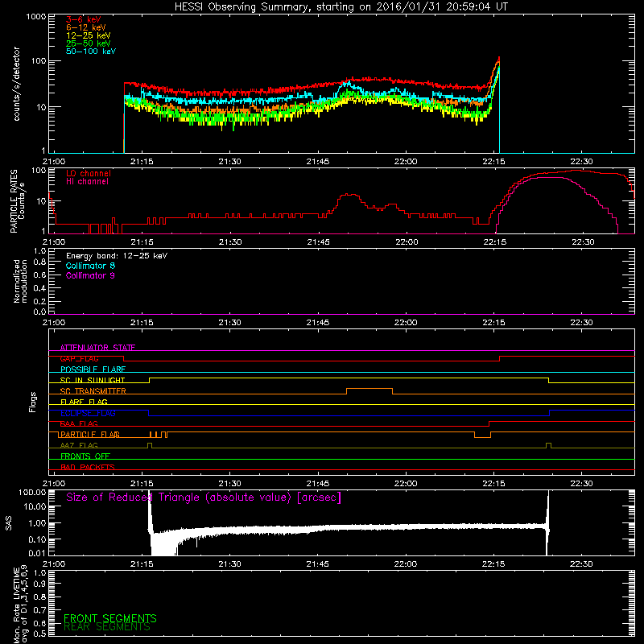Click the Normalized modulation axis label
The image size is (644, 644).
click(x=20, y=281)
